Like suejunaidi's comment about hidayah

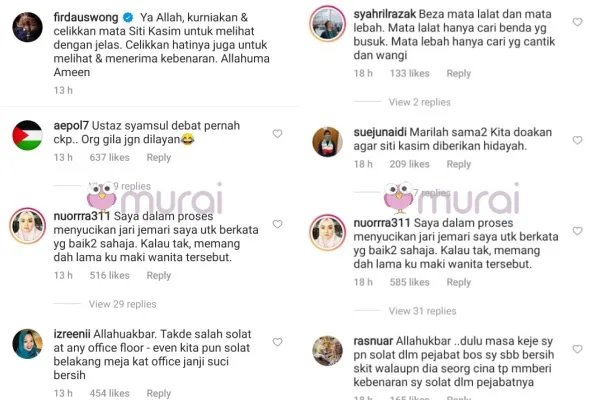tap(577, 140)
